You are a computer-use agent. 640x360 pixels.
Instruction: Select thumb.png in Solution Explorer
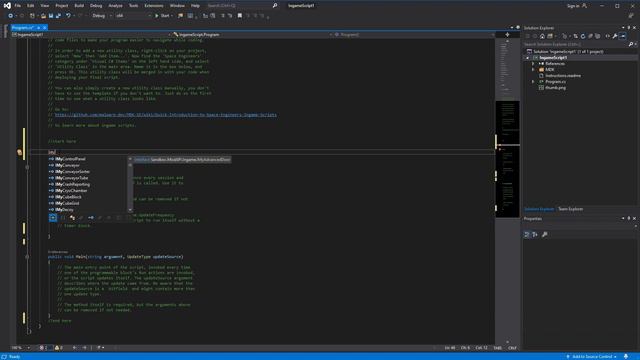555,88
